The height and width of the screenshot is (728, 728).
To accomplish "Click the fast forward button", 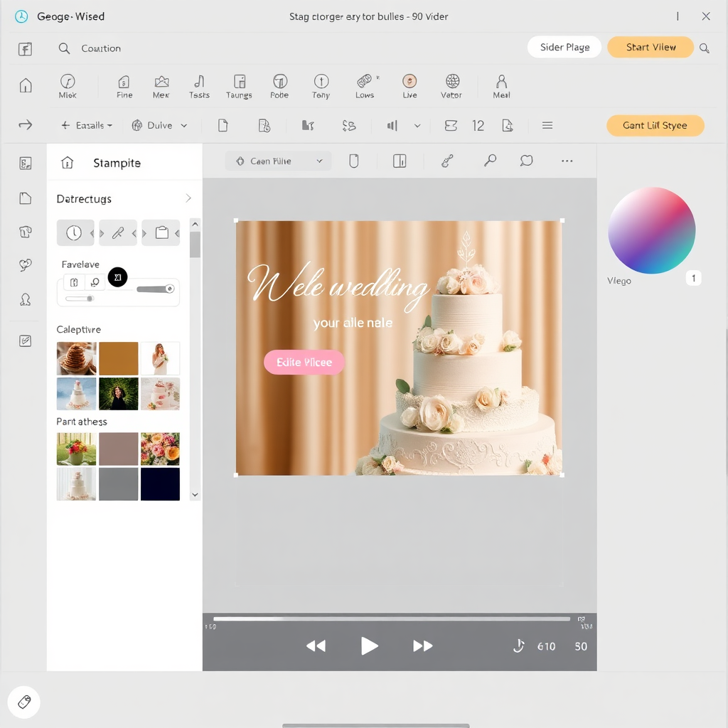I will click(x=422, y=646).
